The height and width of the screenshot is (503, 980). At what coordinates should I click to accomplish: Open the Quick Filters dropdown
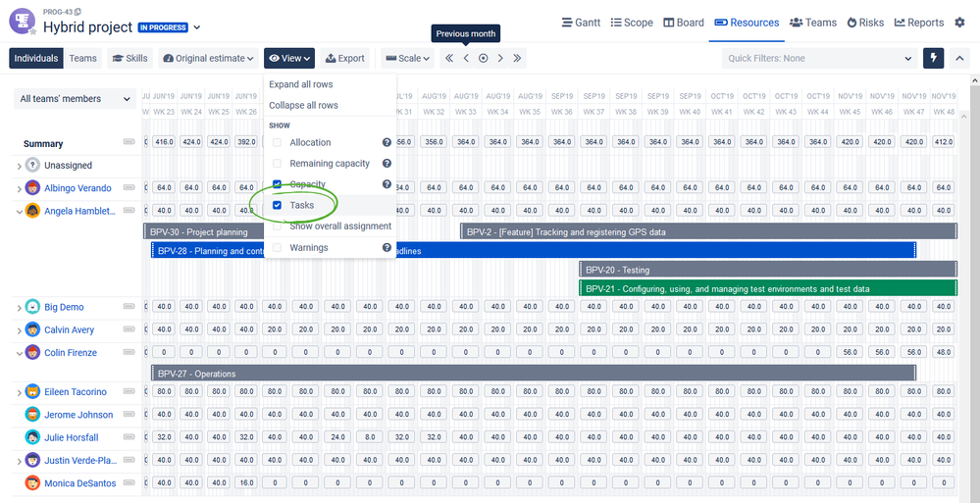click(819, 58)
